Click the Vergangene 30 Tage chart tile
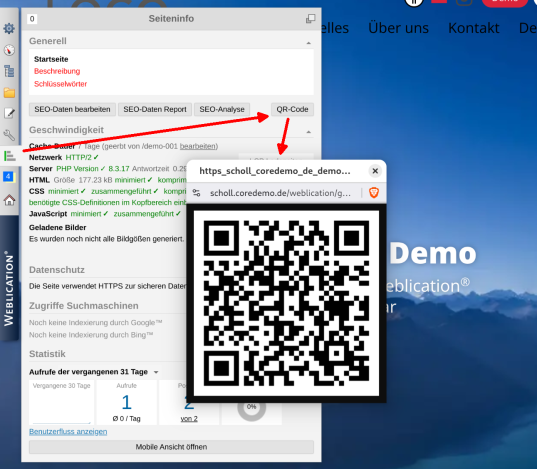The height and width of the screenshot is (469, 537). pyautogui.click(x=62, y=402)
